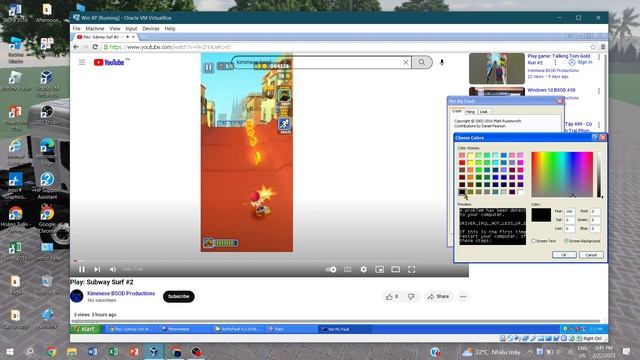Subscribe to Kimmese BSOD Productions
The width and height of the screenshot is (640, 360).
tap(179, 296)
